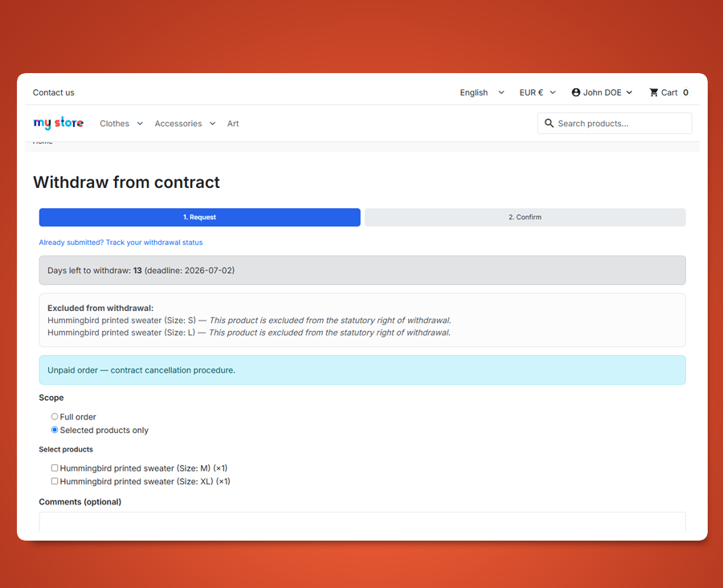
Task: Select the Full order radio button
Action: coord(55,416)
